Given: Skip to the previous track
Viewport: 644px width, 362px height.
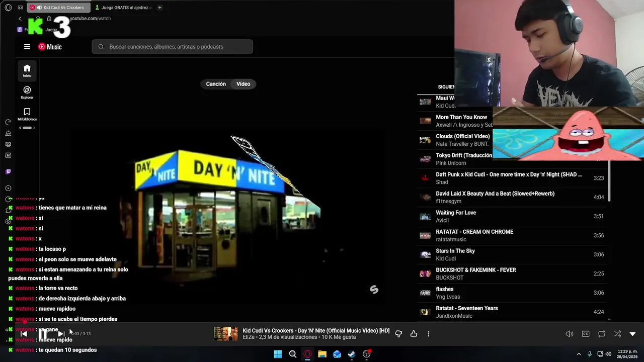Looking at the screenshot, I should pos(24,333).
